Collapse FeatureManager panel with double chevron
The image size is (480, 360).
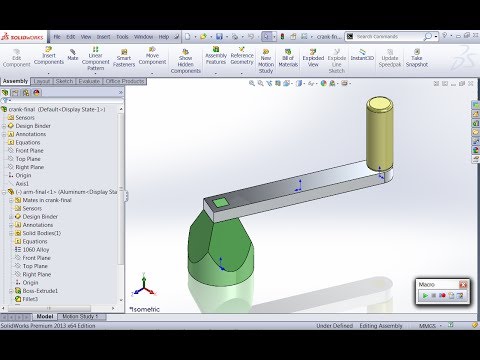(x=121, y=93)
